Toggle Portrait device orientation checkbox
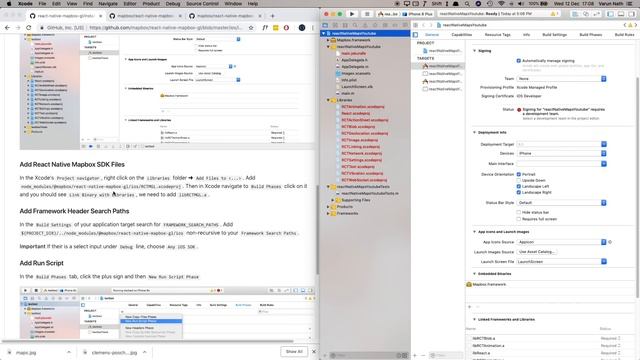This screenshot has height=360, width=640. [519, 174]
